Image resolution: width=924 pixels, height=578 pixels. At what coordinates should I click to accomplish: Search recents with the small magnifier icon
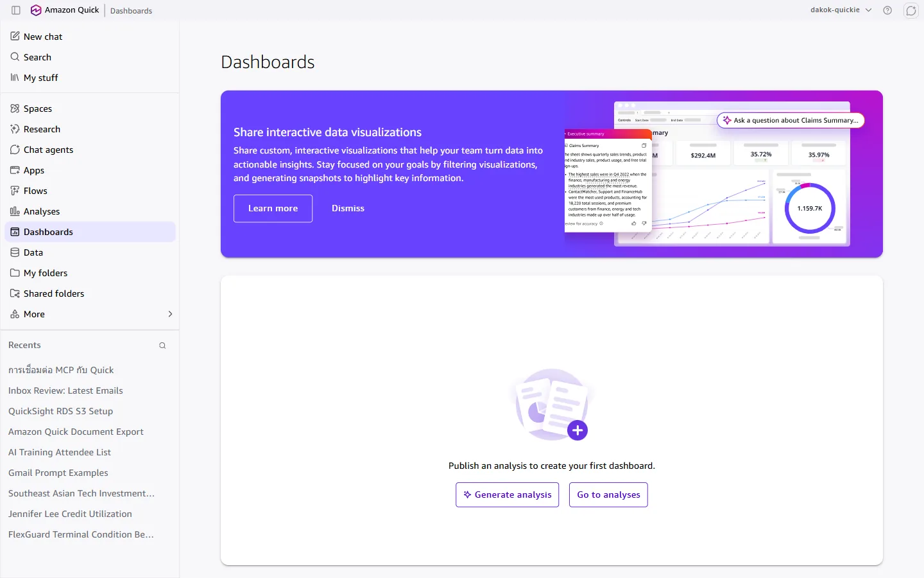click(162, 346)
